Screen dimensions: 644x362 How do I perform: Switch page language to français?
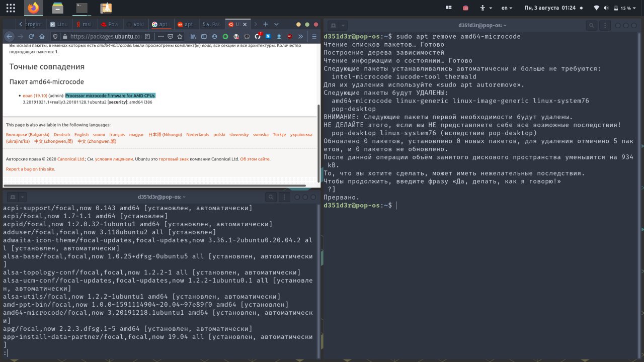click(x=117, y=134)
